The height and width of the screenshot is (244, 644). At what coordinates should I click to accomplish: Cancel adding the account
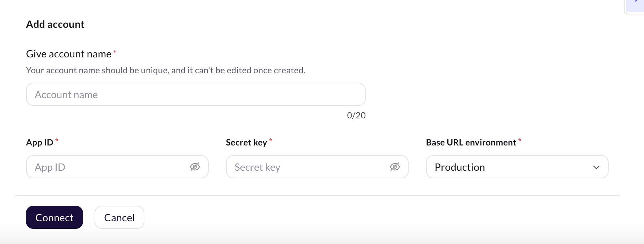(119, 217)
